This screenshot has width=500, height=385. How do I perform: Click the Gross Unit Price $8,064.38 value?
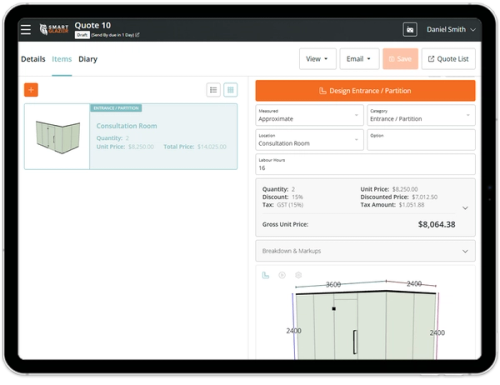[437, 224]
